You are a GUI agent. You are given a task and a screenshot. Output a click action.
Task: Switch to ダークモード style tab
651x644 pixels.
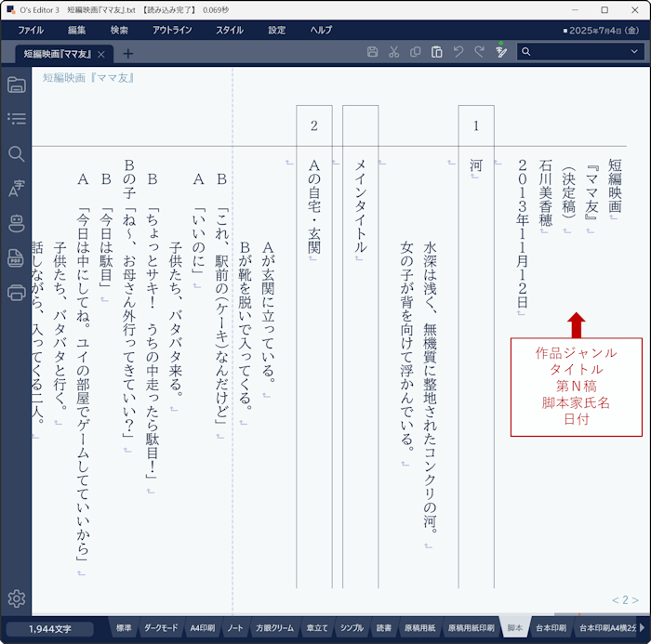161,628
